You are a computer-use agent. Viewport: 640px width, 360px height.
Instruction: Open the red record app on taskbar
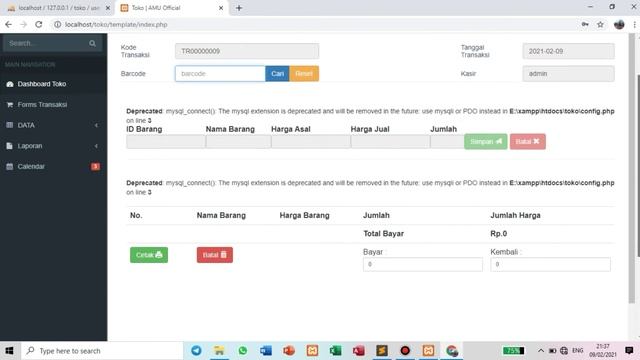(x=405, y=351)
